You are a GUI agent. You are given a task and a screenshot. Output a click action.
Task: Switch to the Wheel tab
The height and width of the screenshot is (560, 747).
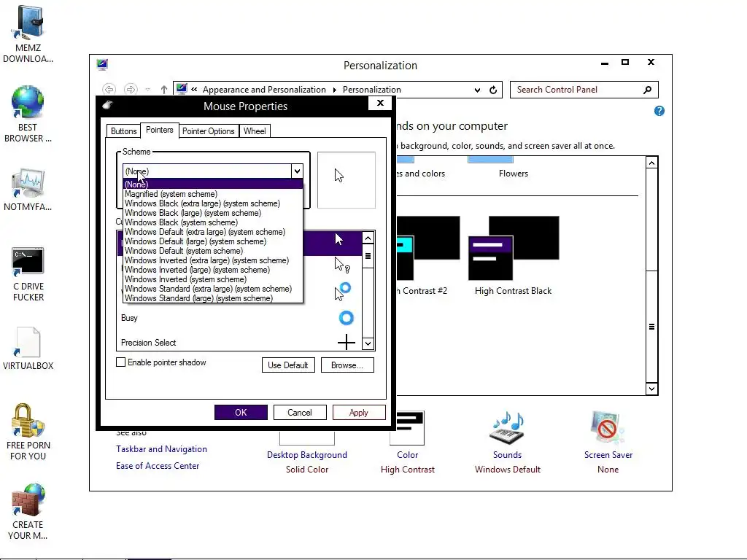255,131
